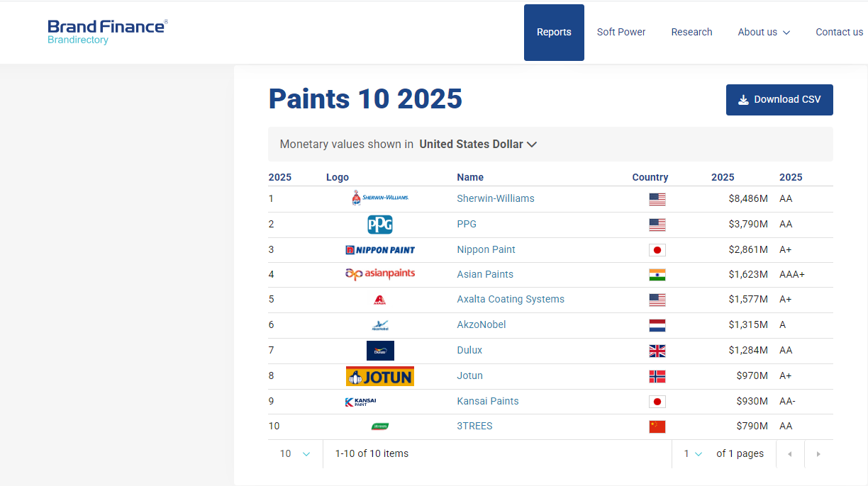This screenshot has height=486, width=868.
Task: Click the China flag in 3TREES row
Action: [657, 426]
